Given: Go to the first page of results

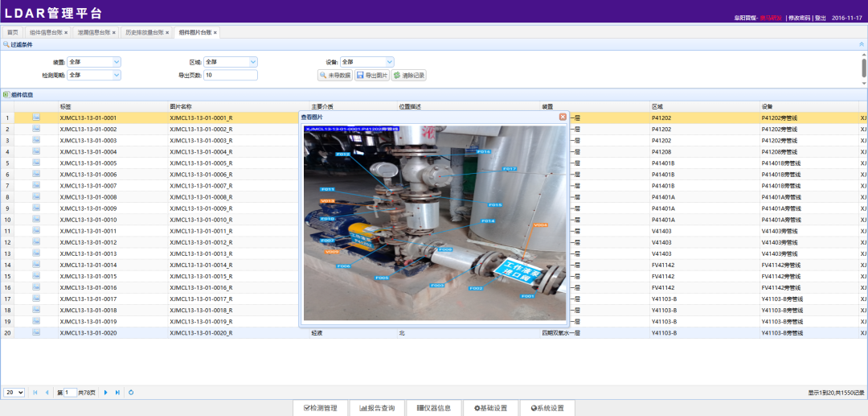Looking at the screenshot, I should click(35, 392).
